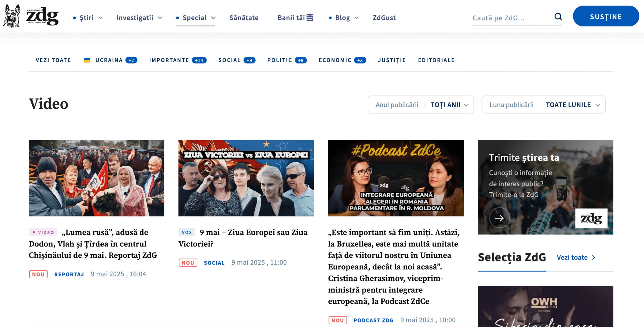
Task: Click the Caută pe ZdG search field
Action: tap(511, 18)
